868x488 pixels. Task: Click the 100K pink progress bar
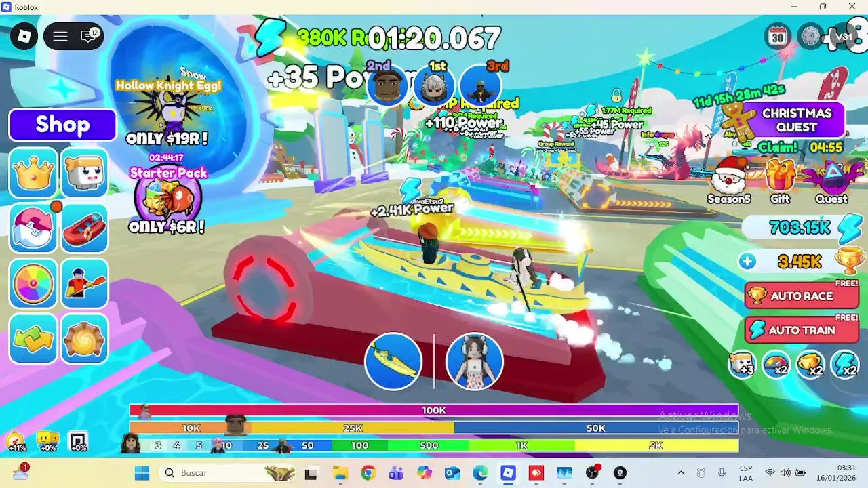pyautogui.click(x=434, y=411)
